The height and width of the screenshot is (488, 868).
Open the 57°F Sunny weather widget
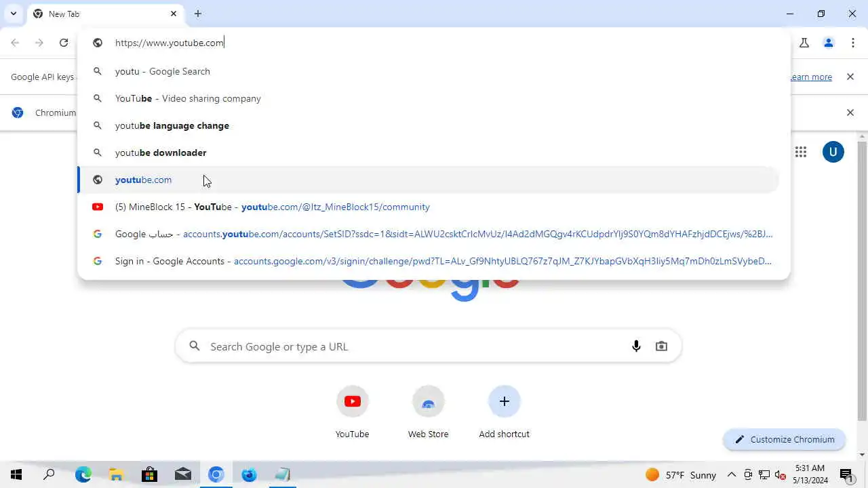(x=682, y=475)
